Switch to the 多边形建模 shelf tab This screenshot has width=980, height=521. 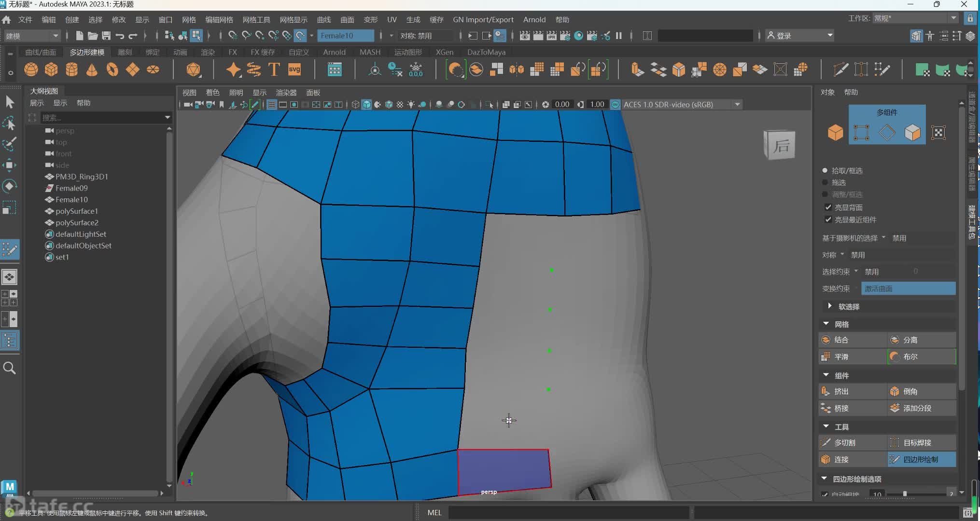(87, 52)
